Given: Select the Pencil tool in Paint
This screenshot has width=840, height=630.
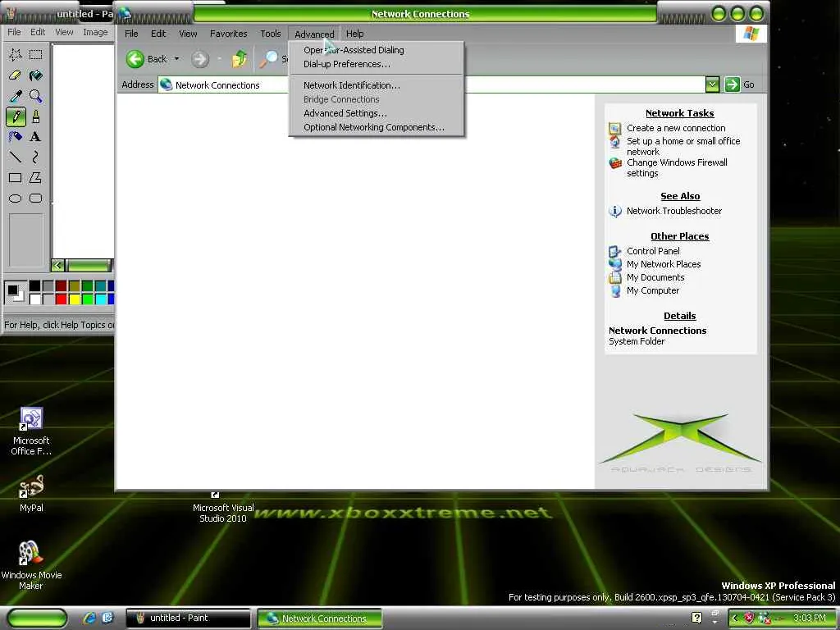Looking at the screenshot, I should [15, 116].
